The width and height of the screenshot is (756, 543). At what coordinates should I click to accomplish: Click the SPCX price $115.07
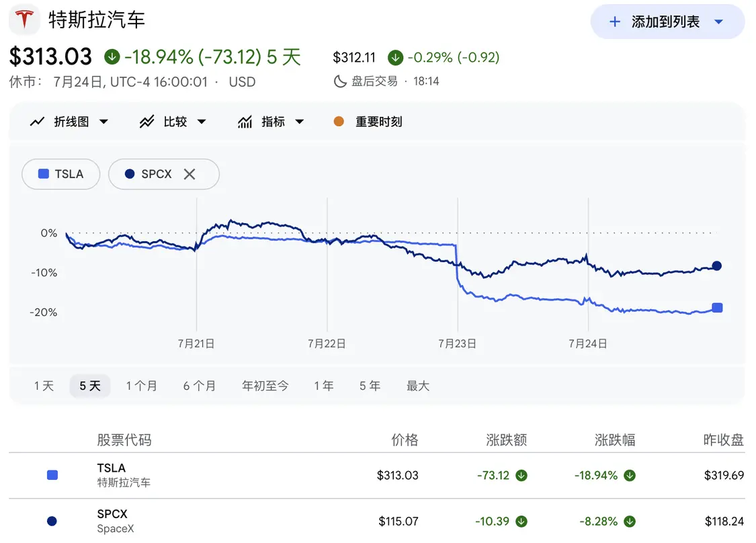click(398, 521)
